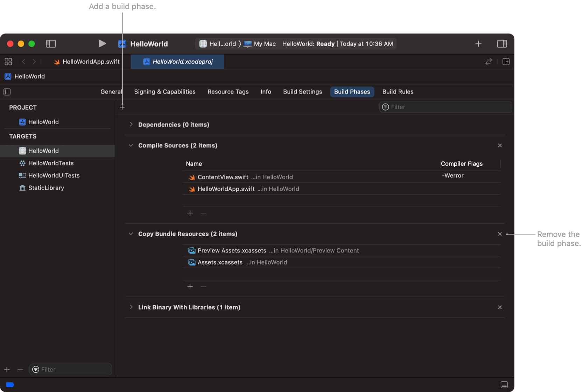Image resolution: width=583 pixels, height=392 pixels.
Task: Collapse the Compile Sources section
Action: click(x=131, y=145)
